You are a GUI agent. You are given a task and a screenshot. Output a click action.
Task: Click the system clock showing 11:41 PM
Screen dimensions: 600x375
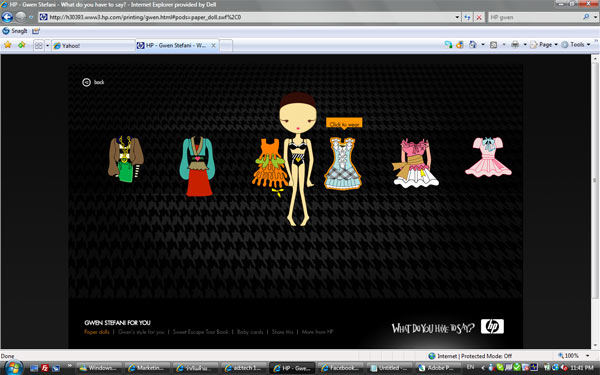coord(582,368)
